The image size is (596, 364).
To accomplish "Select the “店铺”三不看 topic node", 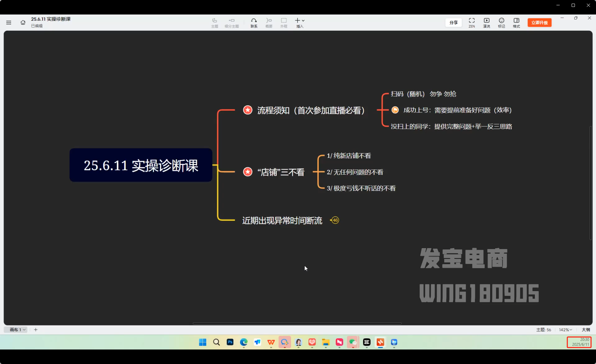I will [281, 172].
